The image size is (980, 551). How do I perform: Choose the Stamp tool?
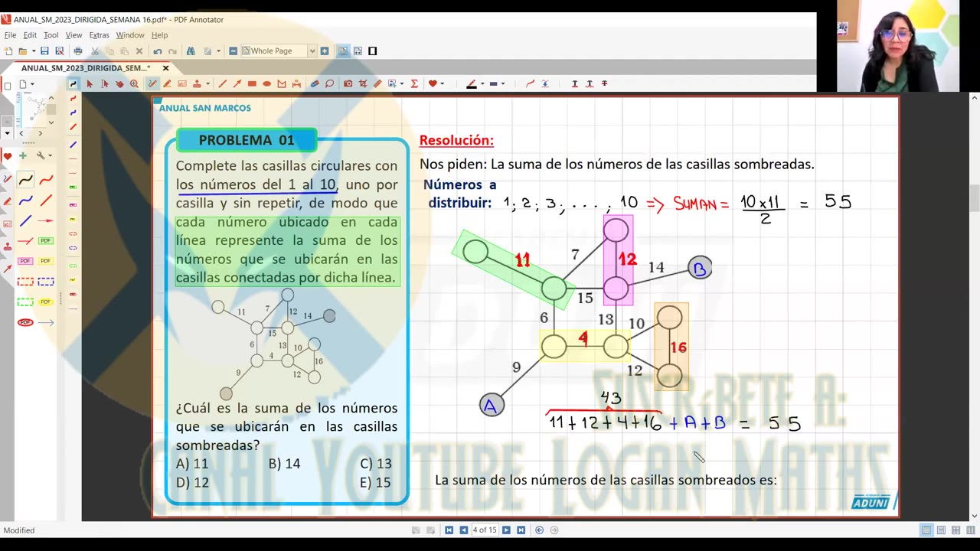pos(197,83)
